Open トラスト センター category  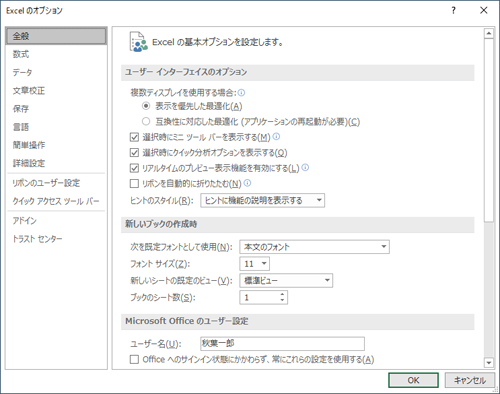[56, 239]
